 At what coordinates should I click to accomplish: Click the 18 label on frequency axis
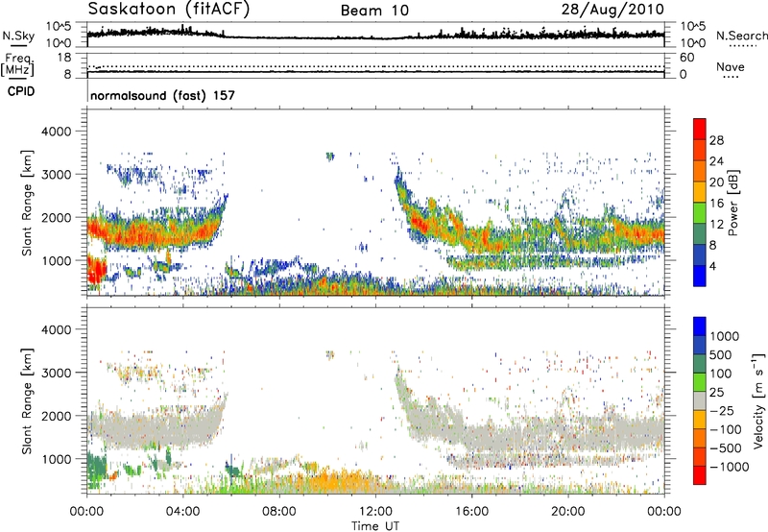click(x=64, y=58)
